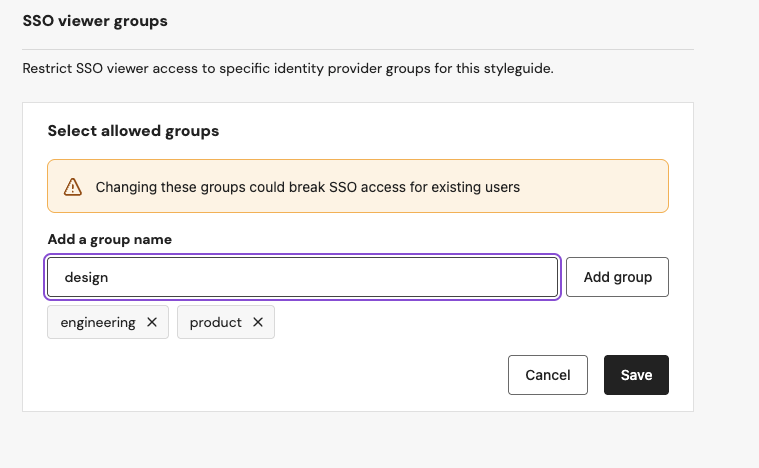The image size is (759, 468).
Task: Focus the group name input field
Action: pyautogui.click(x=303, y=277)
